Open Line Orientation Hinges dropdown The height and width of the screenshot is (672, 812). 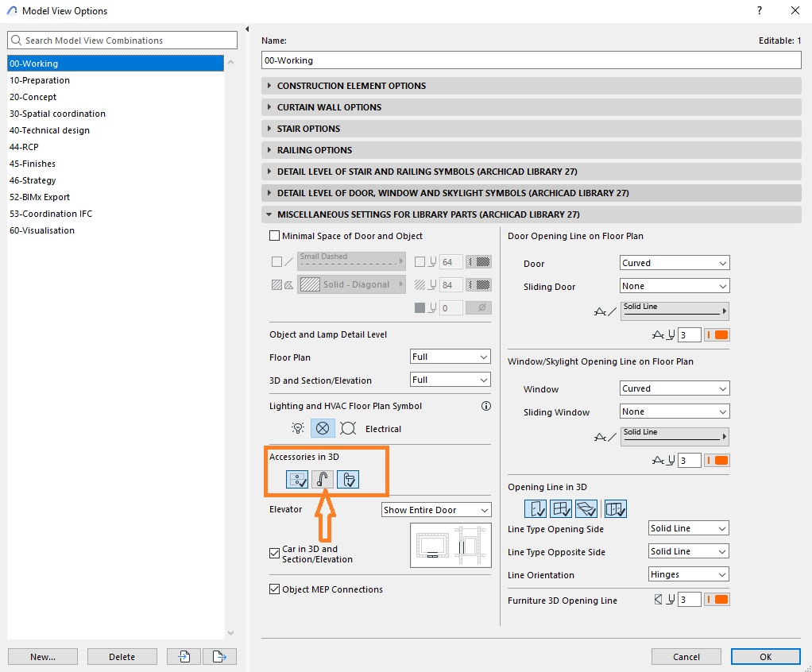(x=689, y=574)
